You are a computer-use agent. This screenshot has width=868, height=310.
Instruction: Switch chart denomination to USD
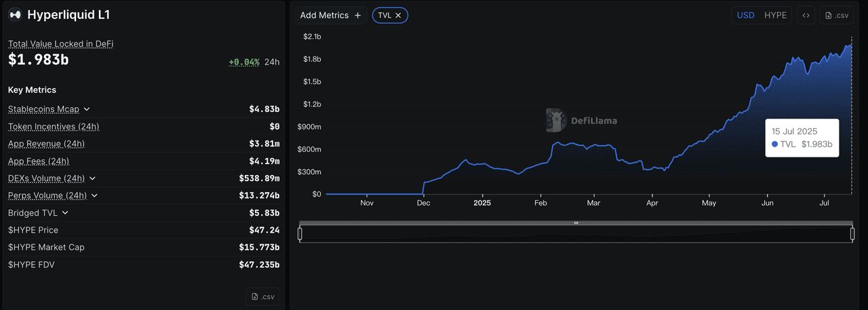(745, 15)
